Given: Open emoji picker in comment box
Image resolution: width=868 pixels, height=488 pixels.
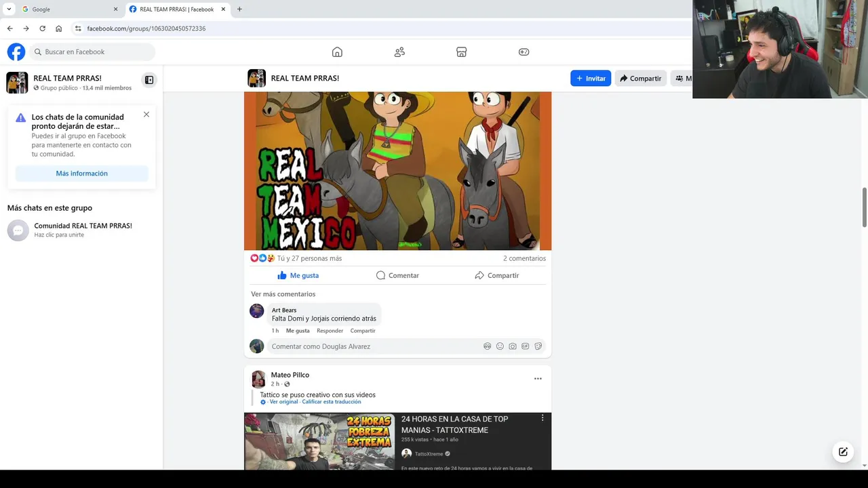Looking at the screenshot, I should pos(500,346).
